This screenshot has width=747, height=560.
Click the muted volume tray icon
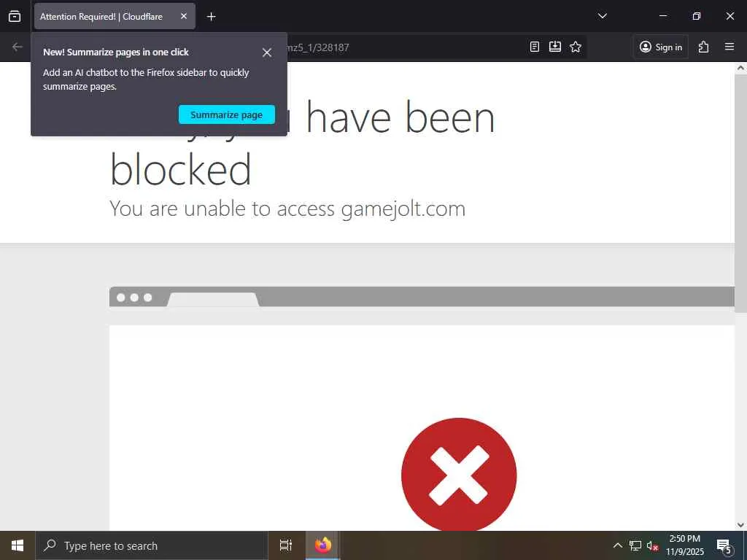(x=652, y=545)
